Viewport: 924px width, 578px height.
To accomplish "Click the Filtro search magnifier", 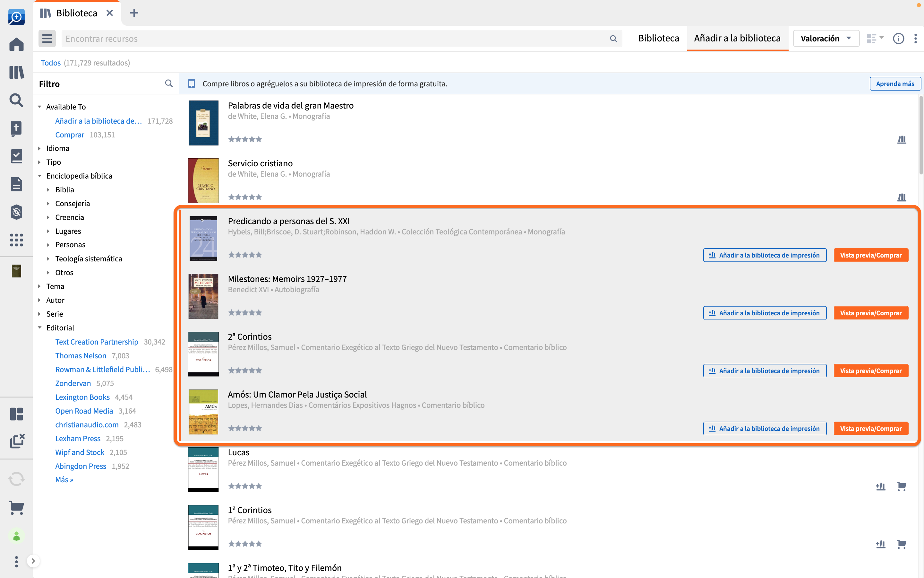I will [x=169, y=83].
